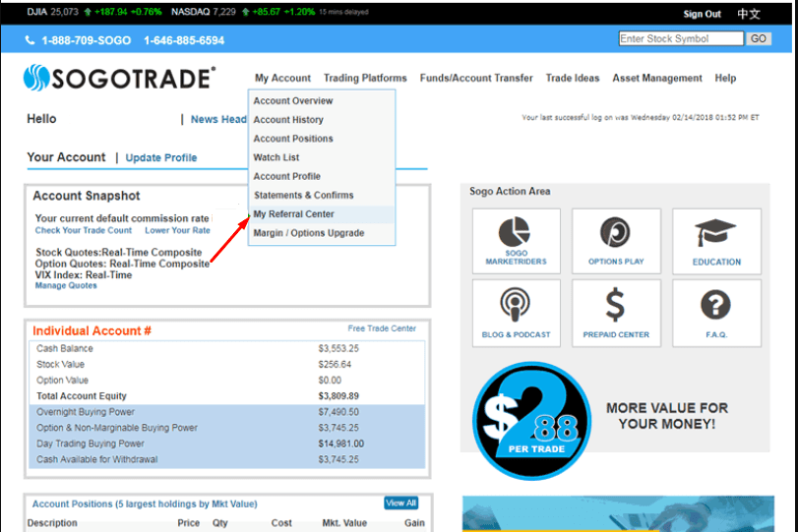
Task: Click the More Value For Your Money text
Action: coord(667,416)
